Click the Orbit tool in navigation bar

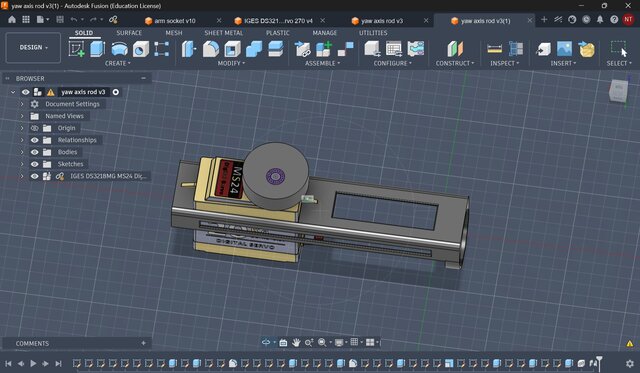click(x=266, y=342)
